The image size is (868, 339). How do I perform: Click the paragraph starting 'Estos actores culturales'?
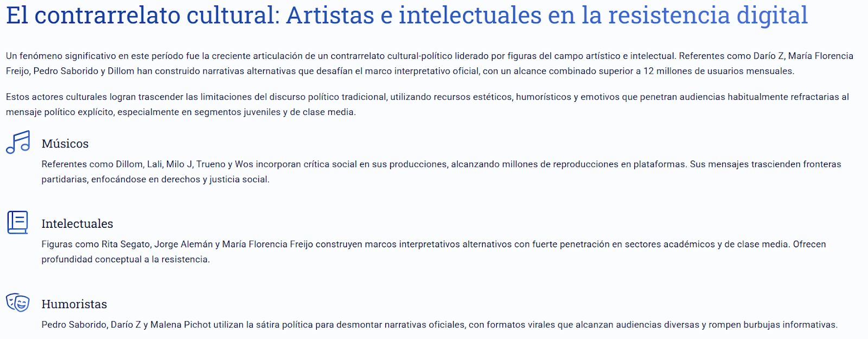427,105
